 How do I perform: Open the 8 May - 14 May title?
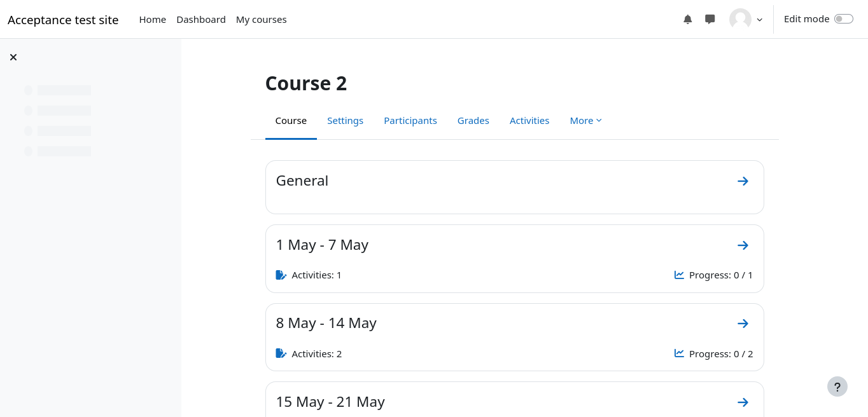(x=326, y=323)
